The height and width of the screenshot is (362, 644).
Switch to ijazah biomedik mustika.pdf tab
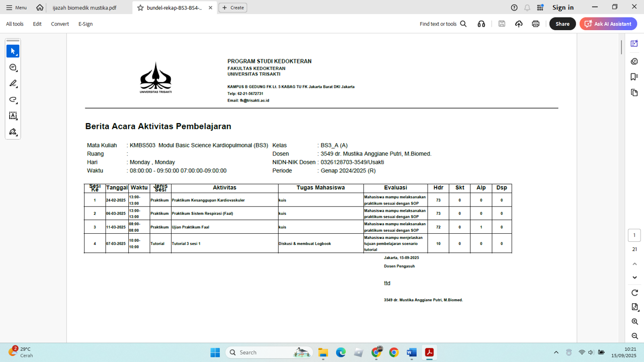[85, 8]
